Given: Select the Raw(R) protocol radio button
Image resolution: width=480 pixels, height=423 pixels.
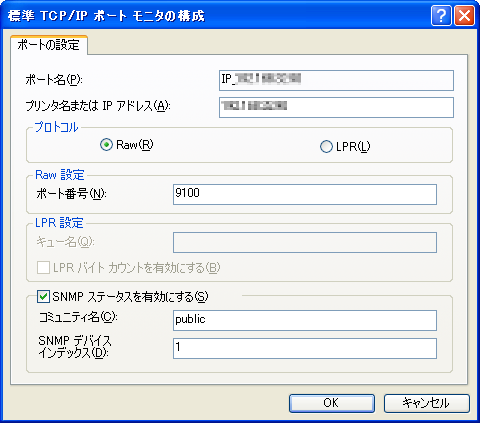Looking at the screenshot, I should (x=106, y=145).
